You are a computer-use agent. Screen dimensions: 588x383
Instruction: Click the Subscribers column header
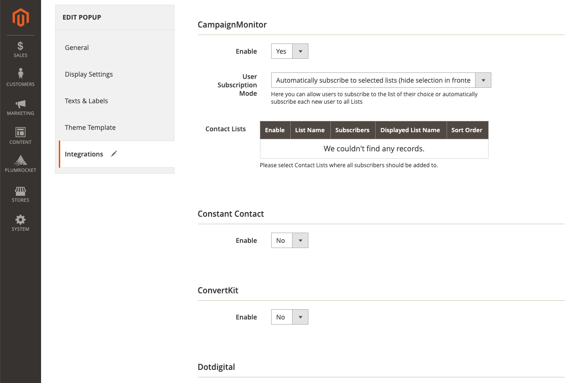tap(352, 130)
